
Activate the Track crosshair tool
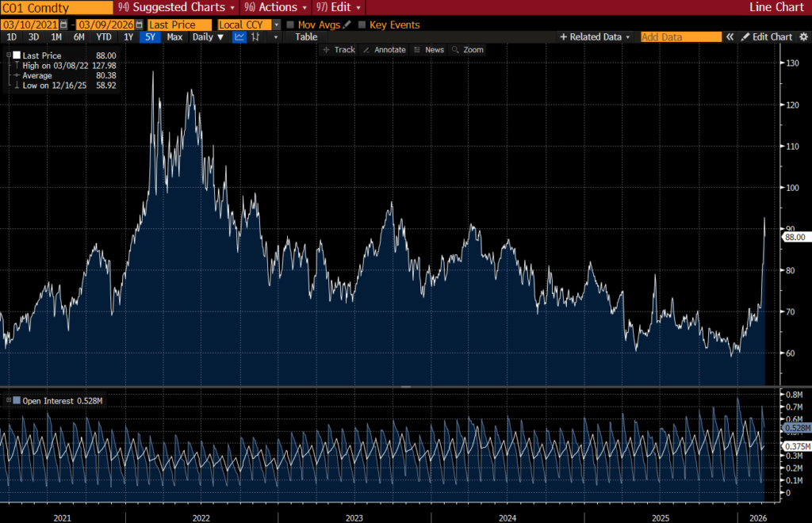(339, 50)
